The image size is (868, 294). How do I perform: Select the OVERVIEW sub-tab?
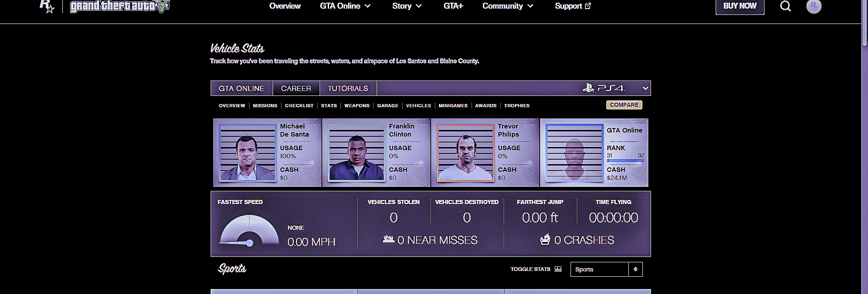(x=232, y=105)
